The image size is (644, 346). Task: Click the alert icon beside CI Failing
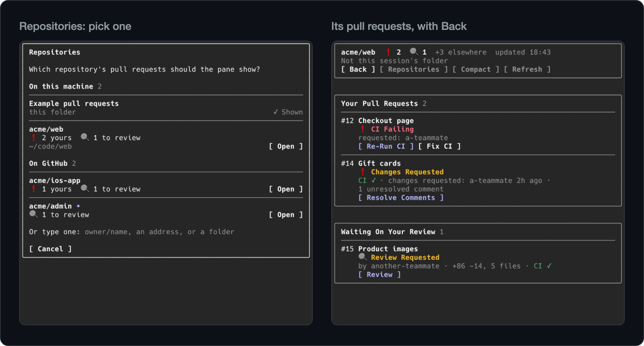click(x=363, y=129)
